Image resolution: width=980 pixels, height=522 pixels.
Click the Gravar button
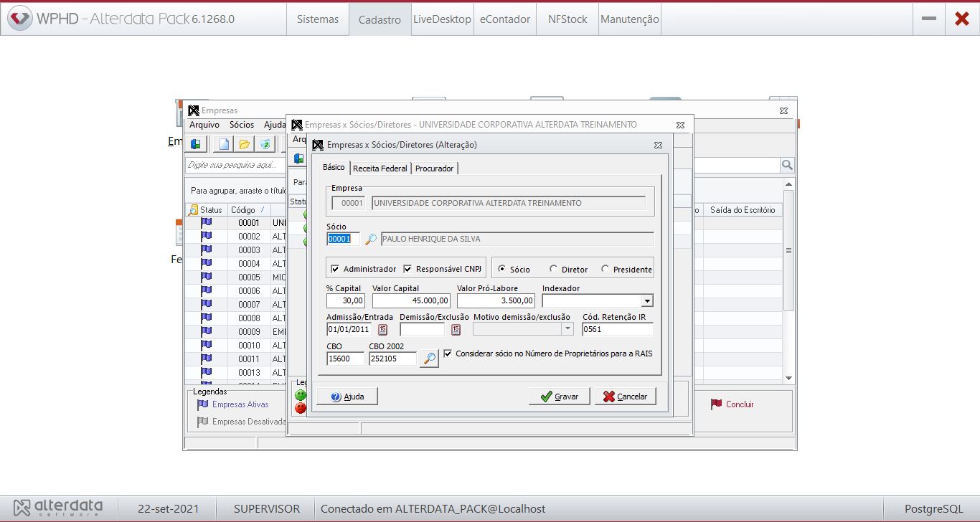559,397
